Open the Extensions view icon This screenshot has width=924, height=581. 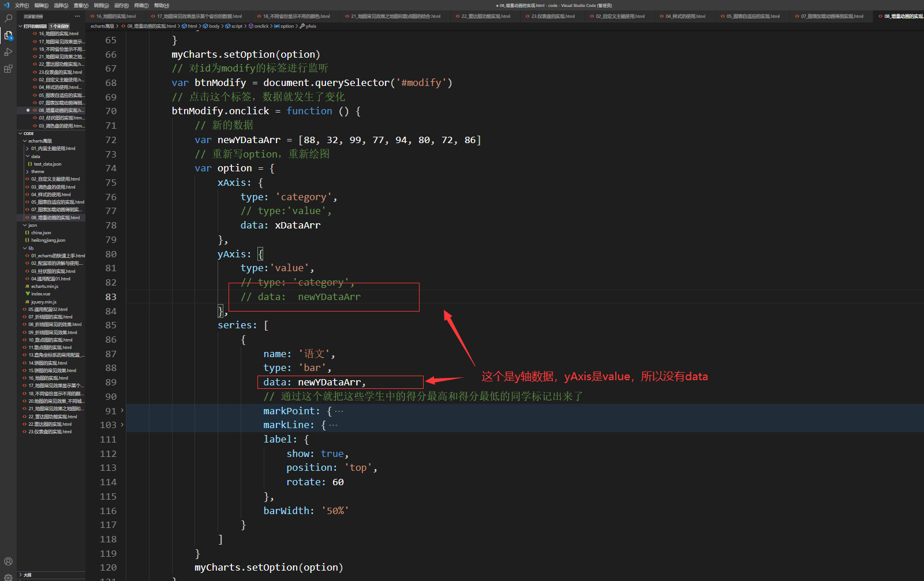pyautogui.click(x=8, y=69)
